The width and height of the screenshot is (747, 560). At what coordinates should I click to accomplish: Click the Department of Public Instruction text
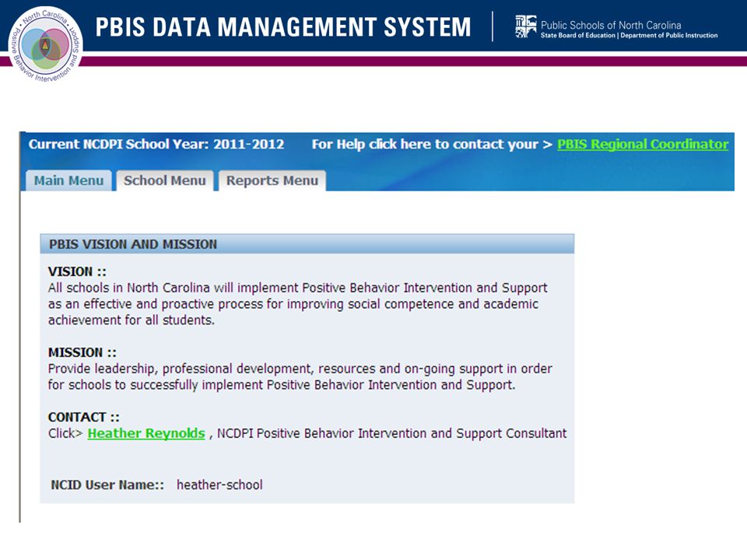tap(669, 35)
